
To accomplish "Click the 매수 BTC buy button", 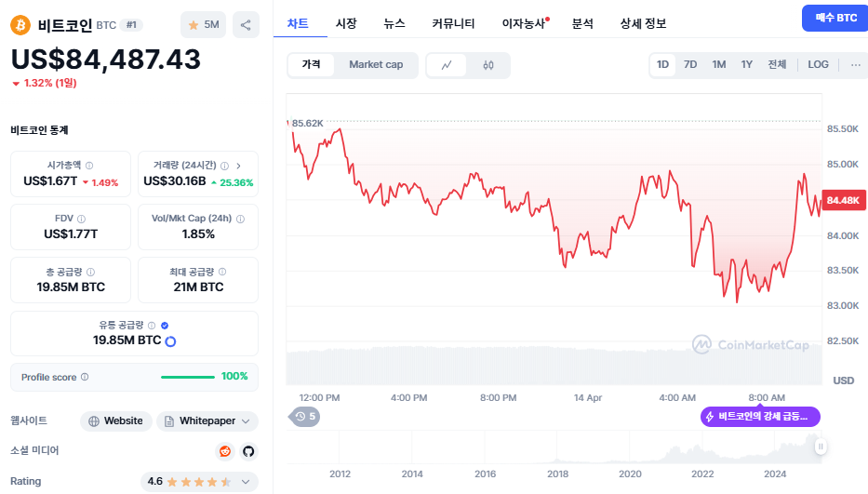I will coord(835,18).
